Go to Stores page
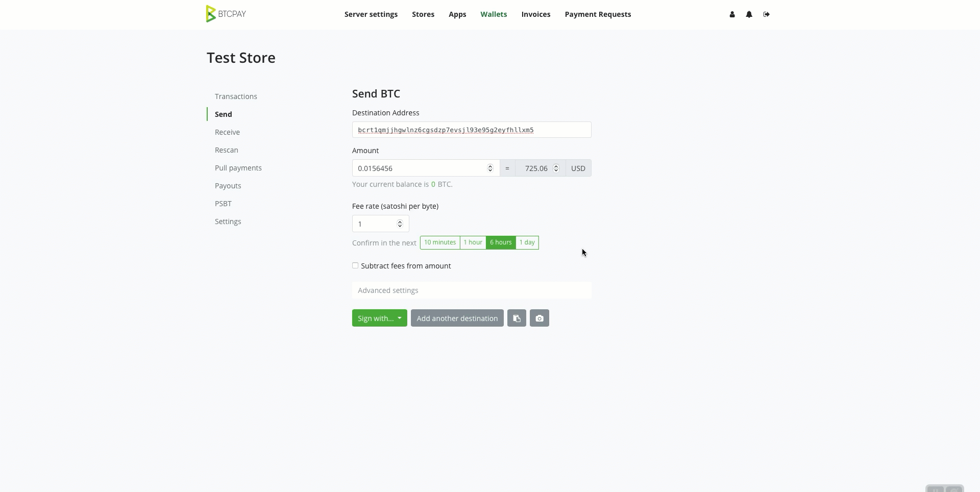Image resolution: width=980 pixels, height=492 pixels. pyautogui.click(x=423, y=14)
